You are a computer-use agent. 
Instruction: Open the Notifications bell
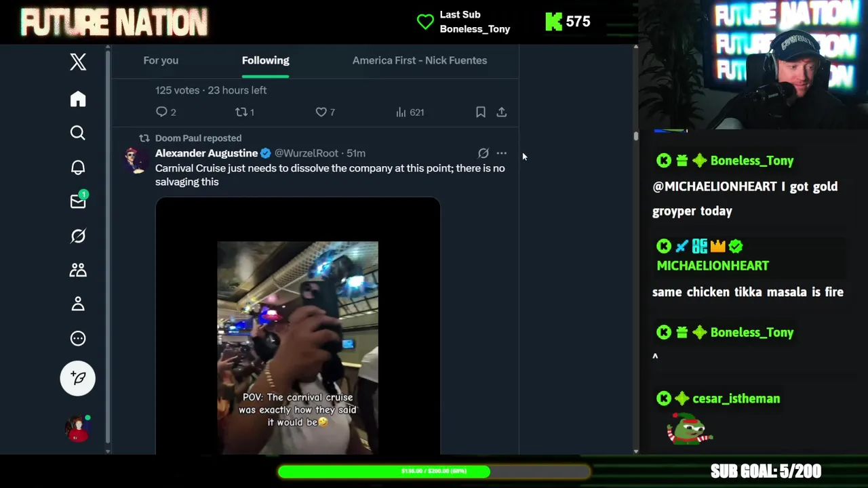[78, 167]
